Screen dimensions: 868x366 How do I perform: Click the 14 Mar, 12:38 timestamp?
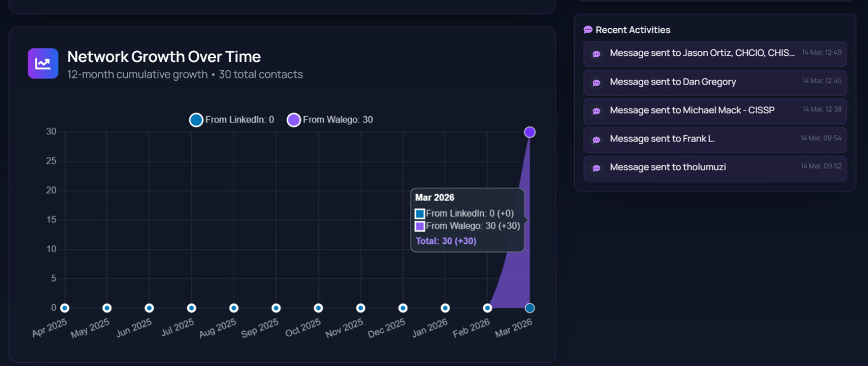click(822, 109)
